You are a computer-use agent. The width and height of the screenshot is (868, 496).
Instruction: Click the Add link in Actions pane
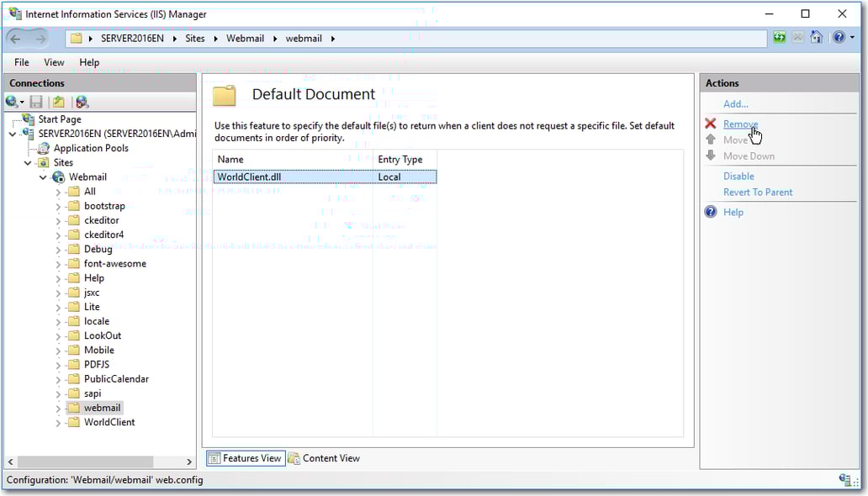tap(734, 103)
